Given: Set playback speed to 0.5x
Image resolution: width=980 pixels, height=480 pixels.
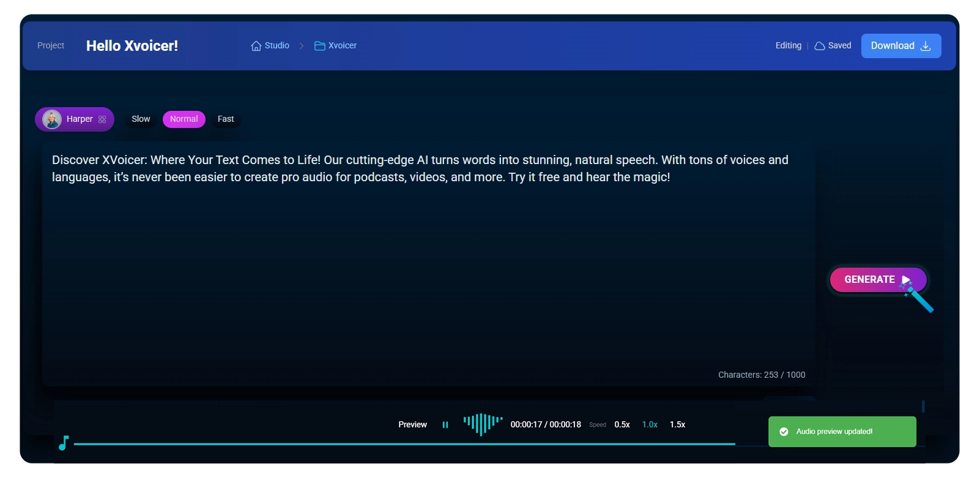Looking at the screenshot, I should pyautogui.click(x=622, y=425).
